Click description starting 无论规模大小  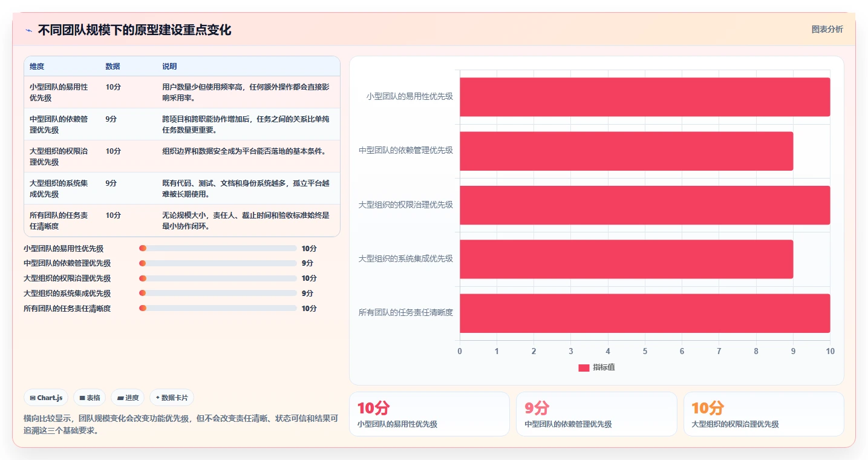tap(246, 220)
